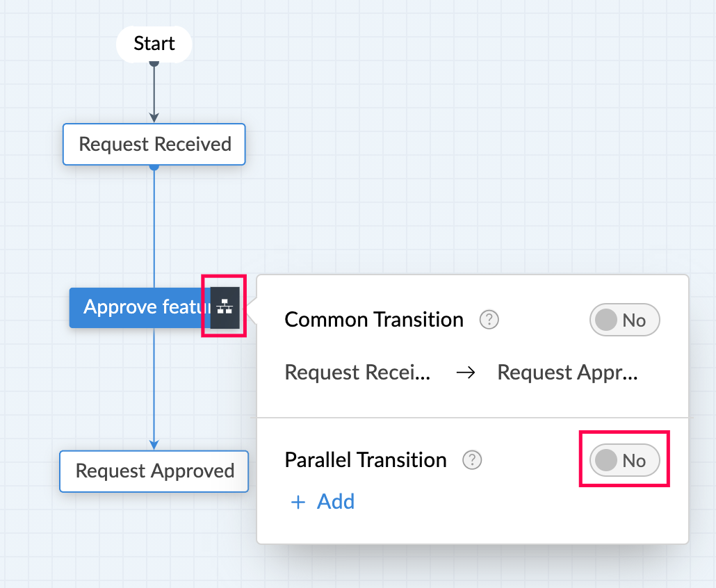Open the Common Transition help icon
Viewport: 716px width, 588px height.
tap(489, 320)
